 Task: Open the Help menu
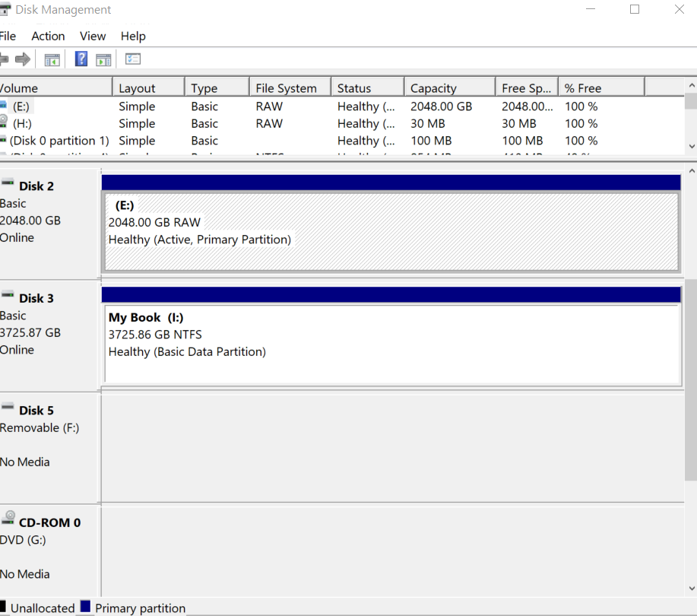[133, 36]
